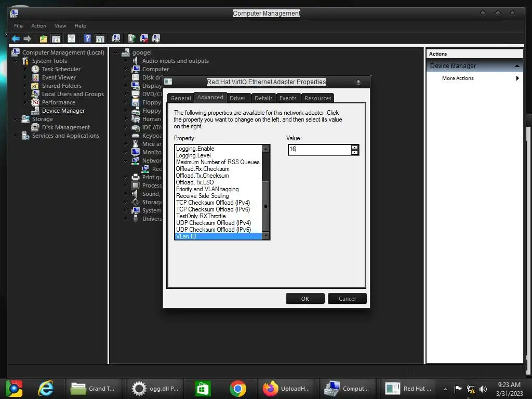Click the Forward arrow in the toolbar
Viewport: 532px width, 399px height.
coord(28,38)
